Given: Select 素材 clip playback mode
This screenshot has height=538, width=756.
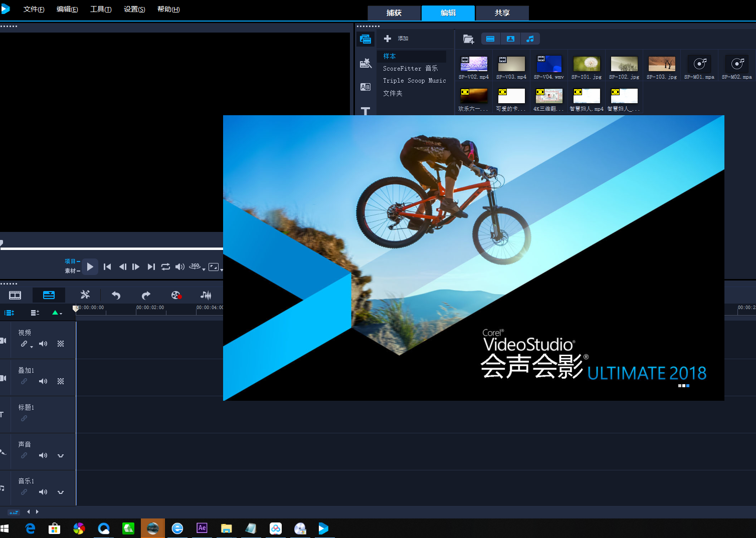Looking at the screenshot, I should 72,271.
